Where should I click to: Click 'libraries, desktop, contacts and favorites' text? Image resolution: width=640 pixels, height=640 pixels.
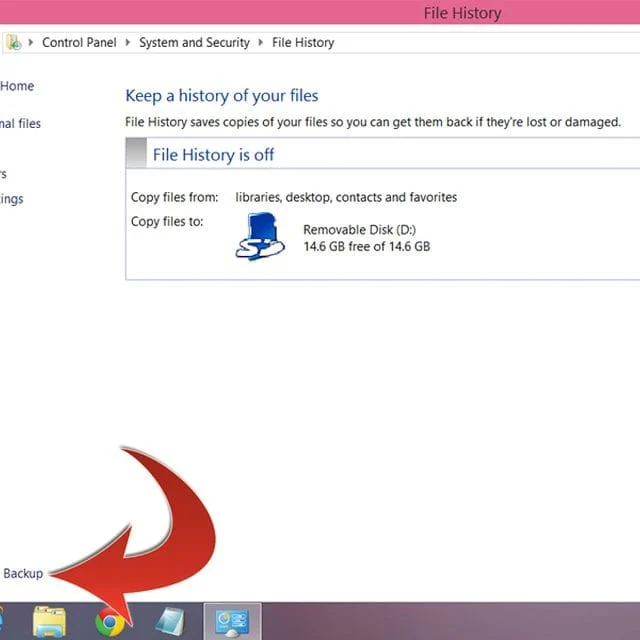pos(346,197)
